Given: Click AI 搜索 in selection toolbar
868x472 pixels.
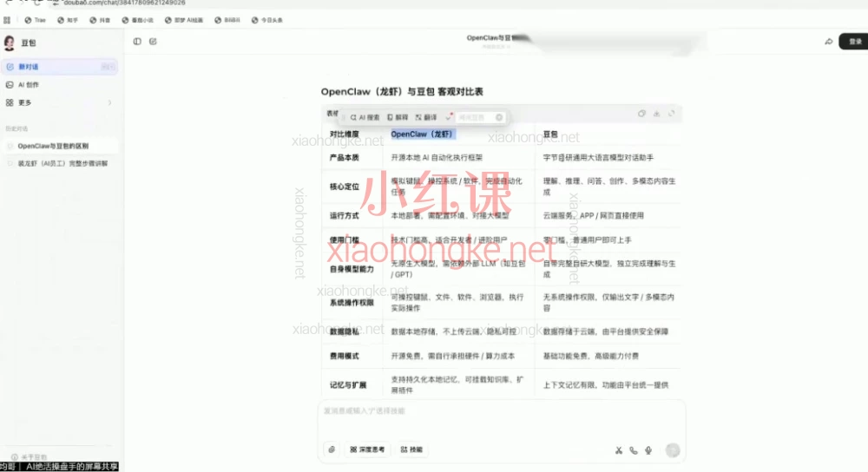Looking at the screenshot, I should coord(365,117).
